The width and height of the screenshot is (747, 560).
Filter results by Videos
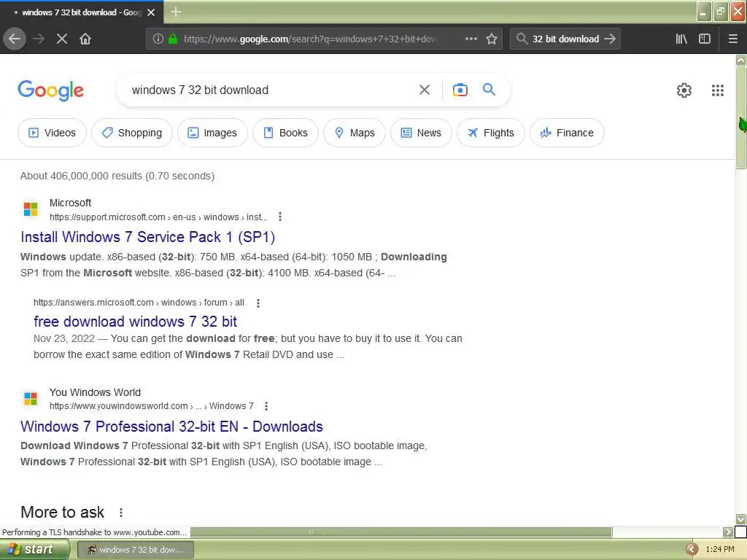click(x=52, y=133)
